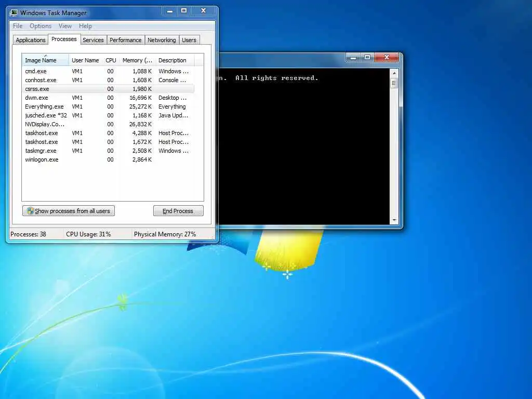Click the Console ... description cell
The image size is (532, 399).
click(x=172, y=80)
